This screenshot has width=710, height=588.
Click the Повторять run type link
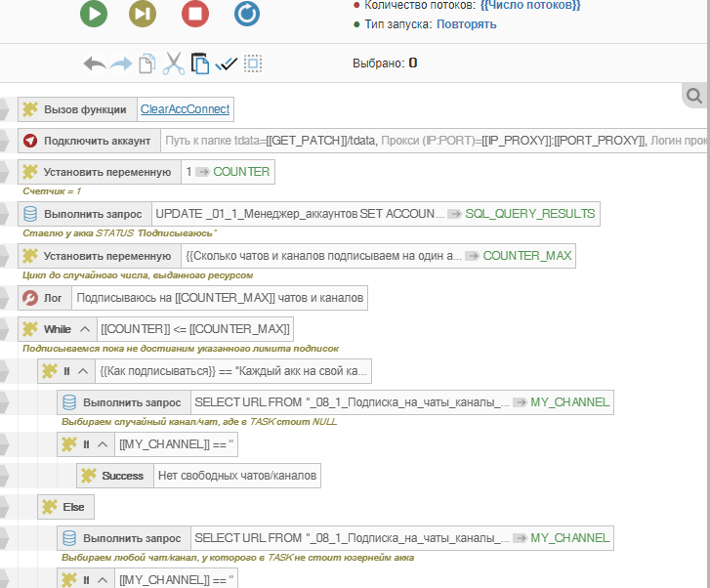click(x=466, y=23)
